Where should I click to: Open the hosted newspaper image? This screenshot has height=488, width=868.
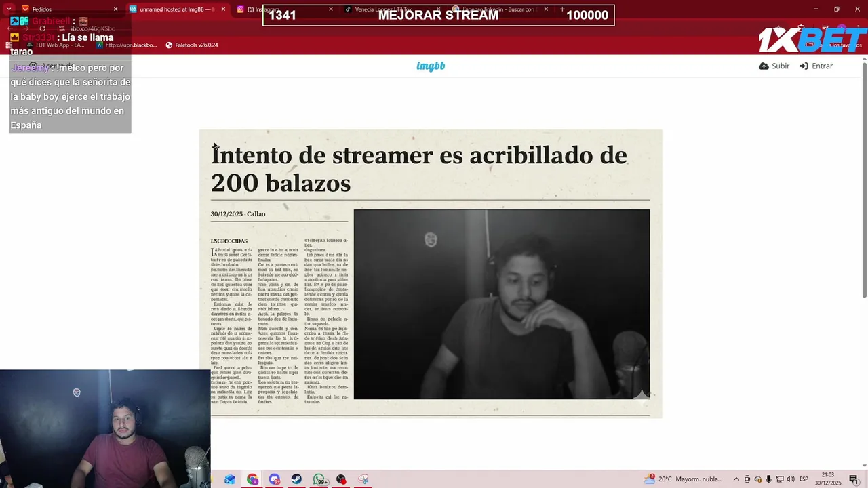pos(431,273)
